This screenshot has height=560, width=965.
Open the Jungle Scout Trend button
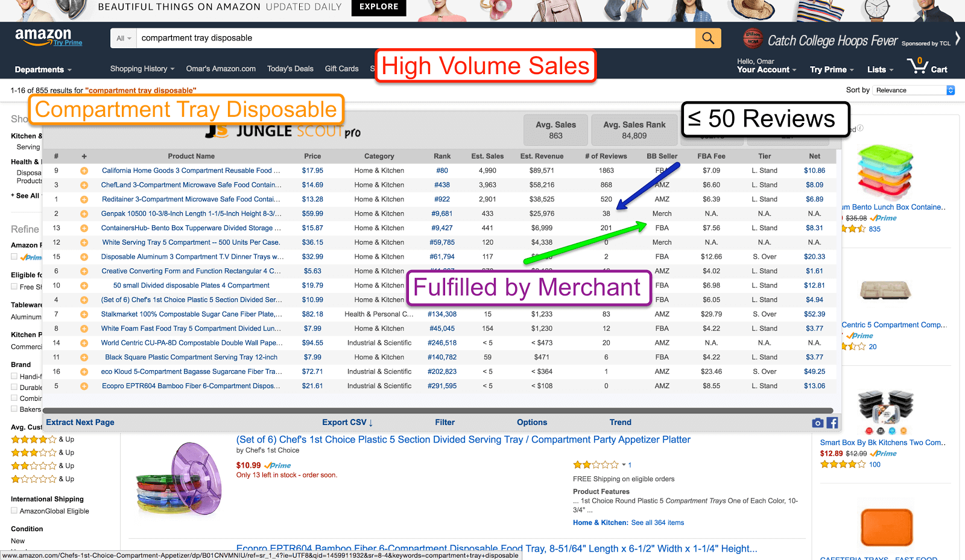pos(621,423)
